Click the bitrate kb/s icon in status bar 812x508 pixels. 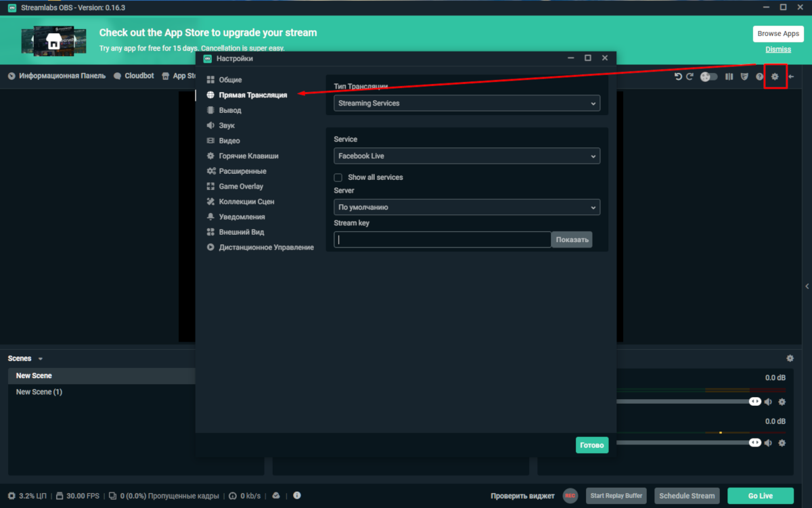[233, 496]
